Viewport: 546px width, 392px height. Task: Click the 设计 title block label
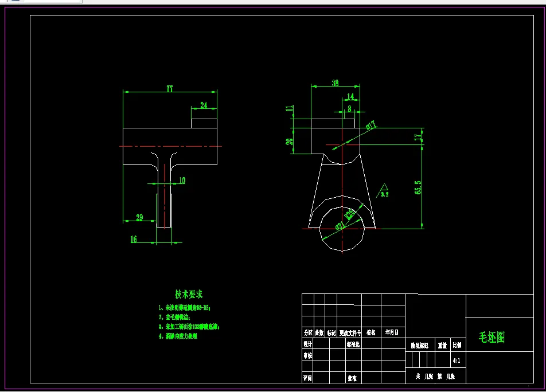point(307,344)
